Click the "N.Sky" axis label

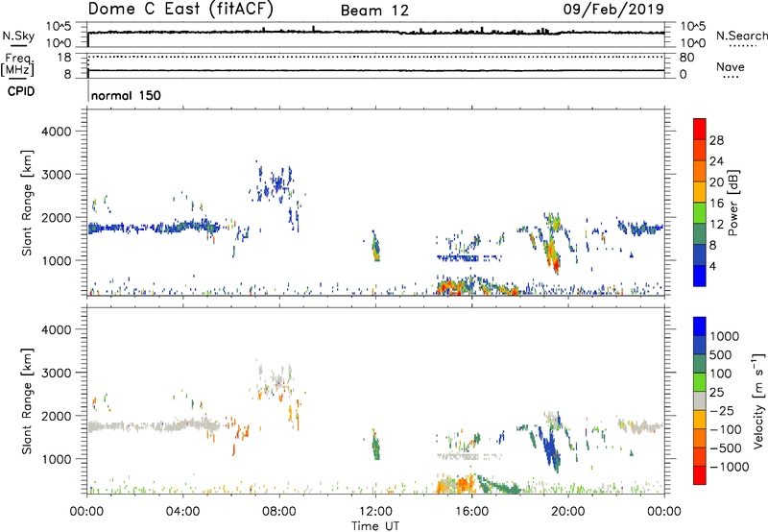[x=18, y=36]
